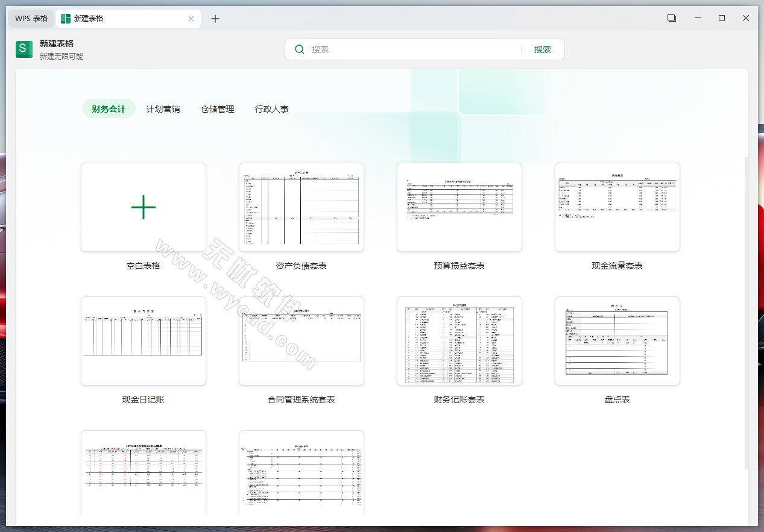Click the vertical scrollbar of template list
The image size is (764, 532).
tap(747, 313)
